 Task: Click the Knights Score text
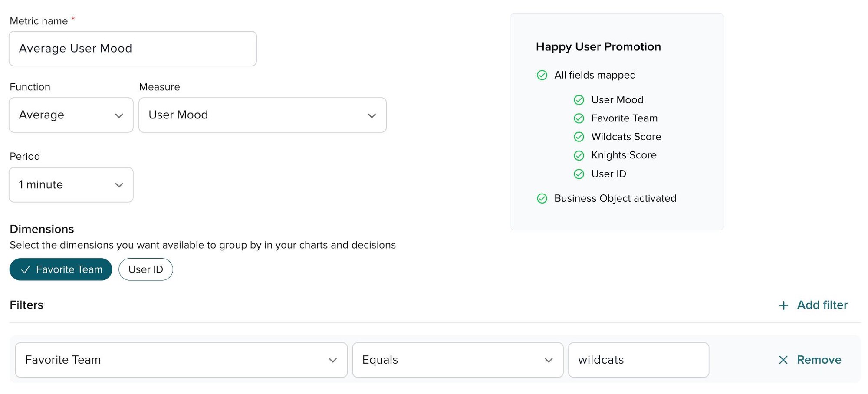pyautogui.click(x=624, y=155)
